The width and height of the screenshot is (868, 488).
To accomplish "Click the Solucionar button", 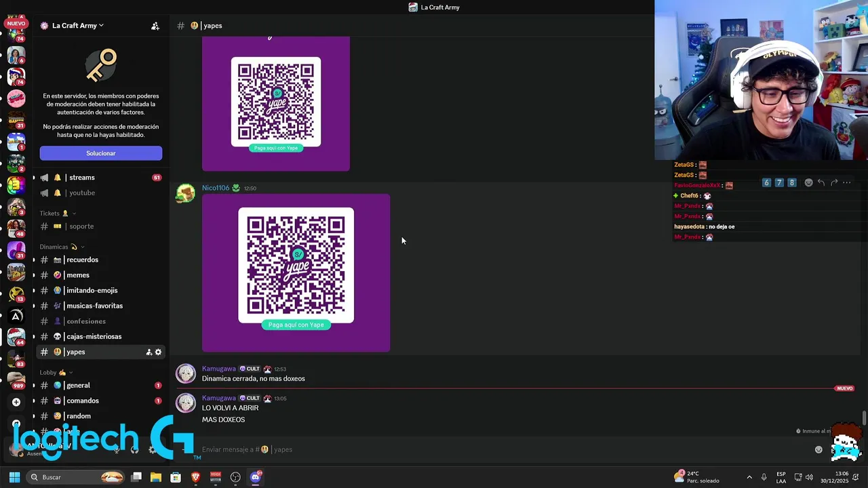I will coord(101,153).
